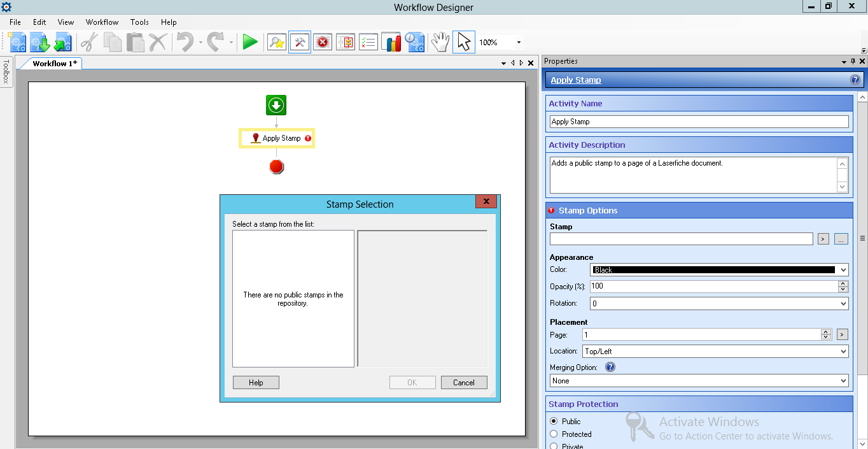Click Cancel in Stamp Selection dialog

463,383
